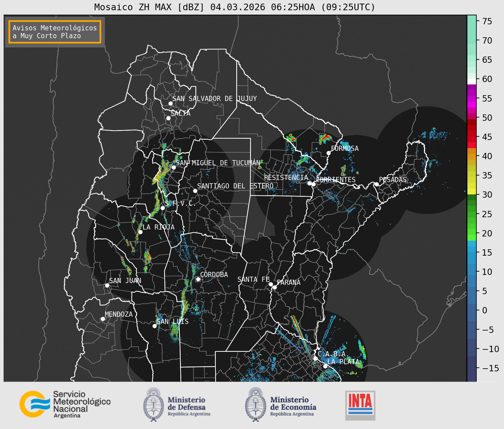The height and width of the screenshot is (429, 504).
Task: Click the POSADAS label text
Action: (393, 180)
